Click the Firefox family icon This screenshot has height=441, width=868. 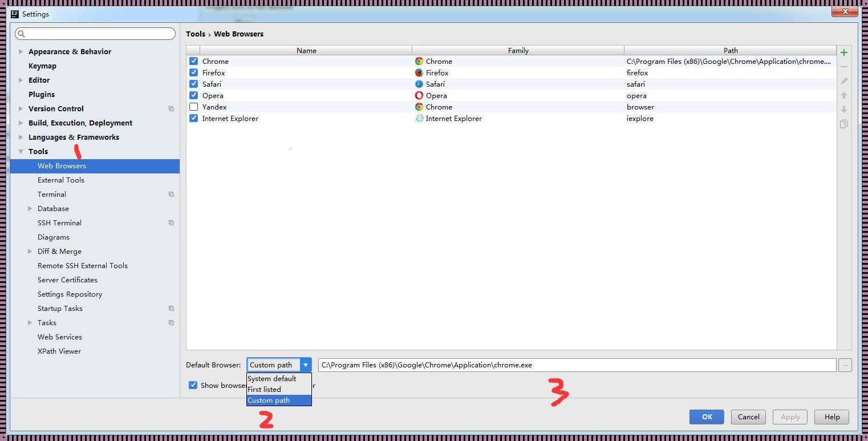[x=419, y=72]
